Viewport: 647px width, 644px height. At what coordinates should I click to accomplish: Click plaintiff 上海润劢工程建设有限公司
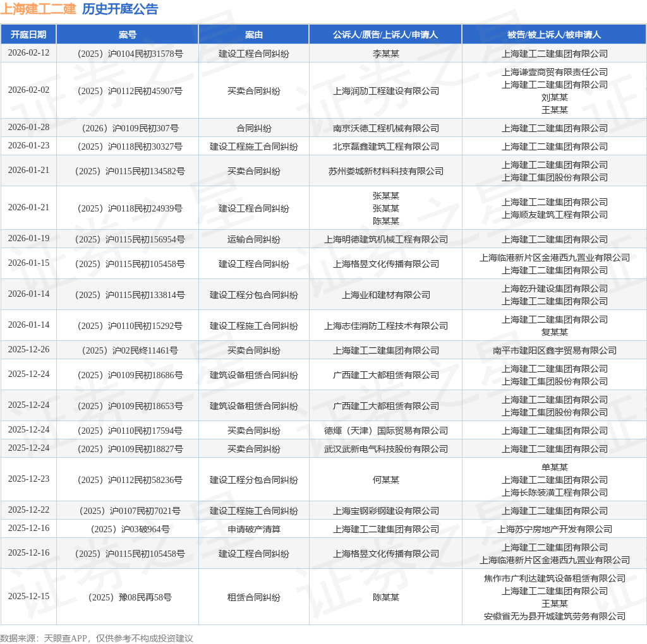point(386,91)
